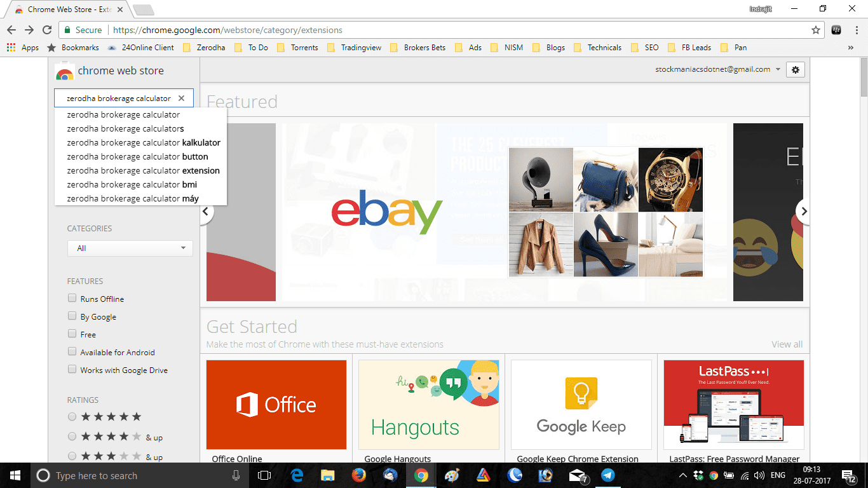Select three stars & up rating

pos(72,456)
